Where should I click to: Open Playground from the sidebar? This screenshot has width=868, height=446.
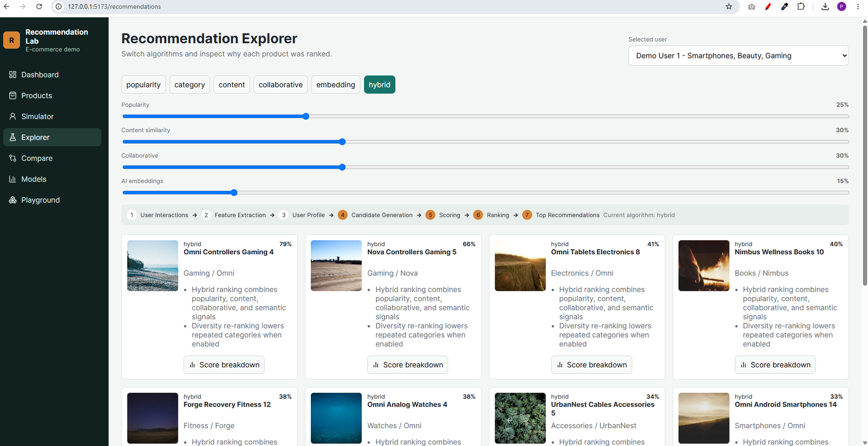(x=52, y=200)
